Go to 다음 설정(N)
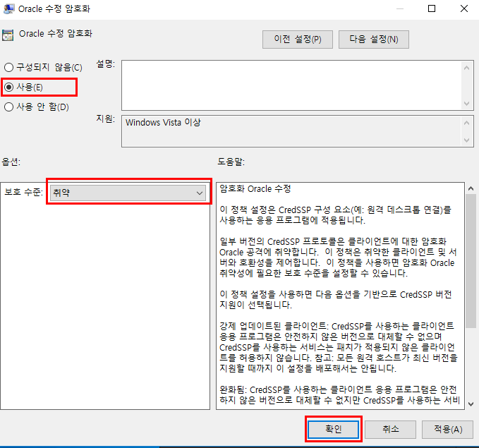 (374, 40)
